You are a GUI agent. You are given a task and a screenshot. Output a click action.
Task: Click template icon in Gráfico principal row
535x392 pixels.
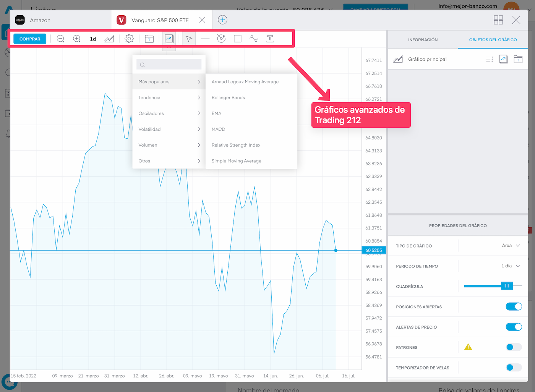[518, 59]
